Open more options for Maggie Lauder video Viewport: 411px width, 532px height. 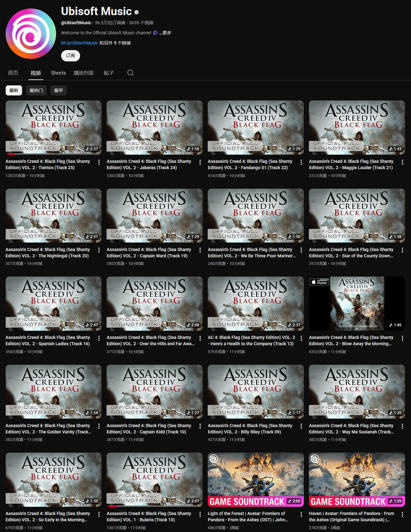click(x=402, y=162)
